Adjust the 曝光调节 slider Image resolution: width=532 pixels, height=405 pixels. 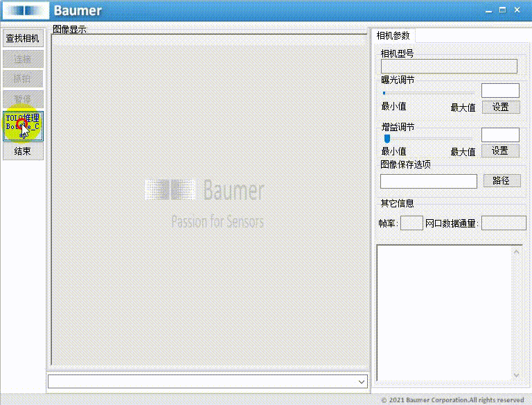[x=429, y=93]
